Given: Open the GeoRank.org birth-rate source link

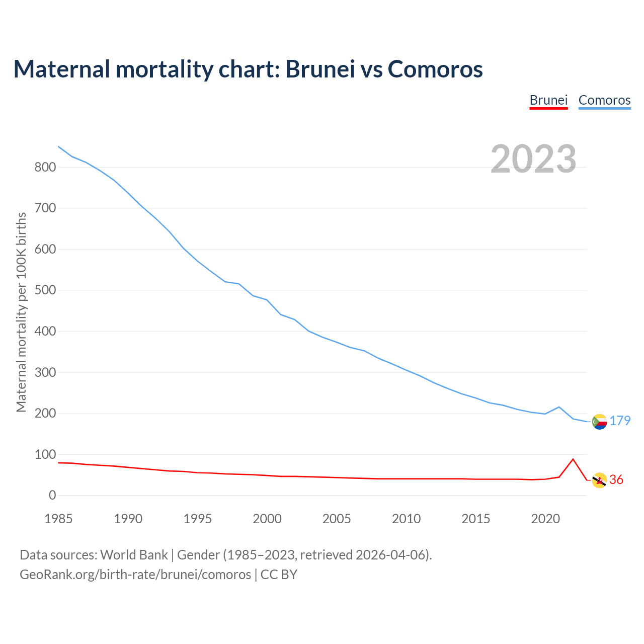Looking at the screenshot, I should point(135,574).
